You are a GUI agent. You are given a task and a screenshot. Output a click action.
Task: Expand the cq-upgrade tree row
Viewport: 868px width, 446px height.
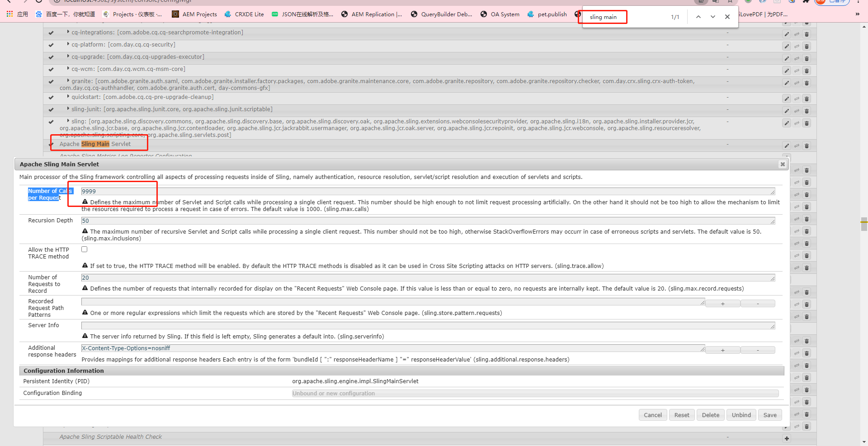[x=68, y=56]
